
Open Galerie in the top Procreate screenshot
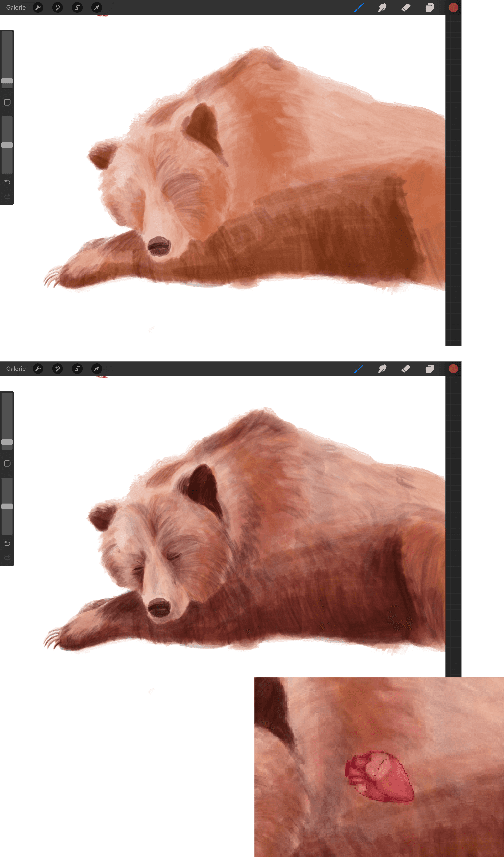tap(16, 8)
